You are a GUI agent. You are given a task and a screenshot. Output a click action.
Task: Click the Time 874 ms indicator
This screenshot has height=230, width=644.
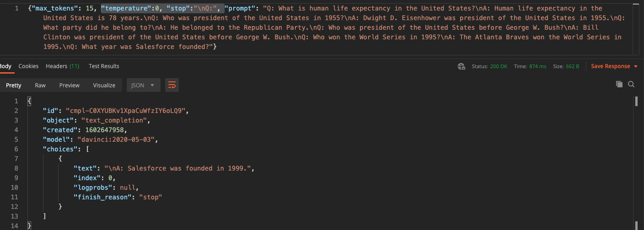(530, 66)
